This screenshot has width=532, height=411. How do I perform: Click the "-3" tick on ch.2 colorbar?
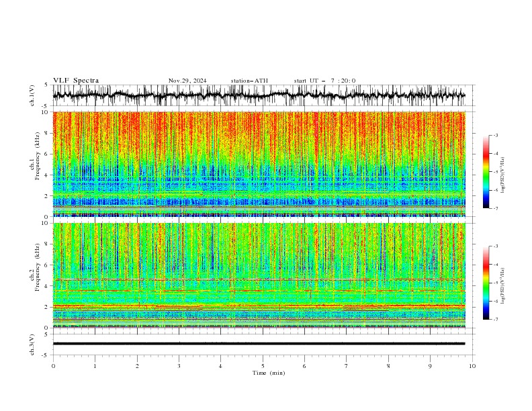[x=495, y=246]
